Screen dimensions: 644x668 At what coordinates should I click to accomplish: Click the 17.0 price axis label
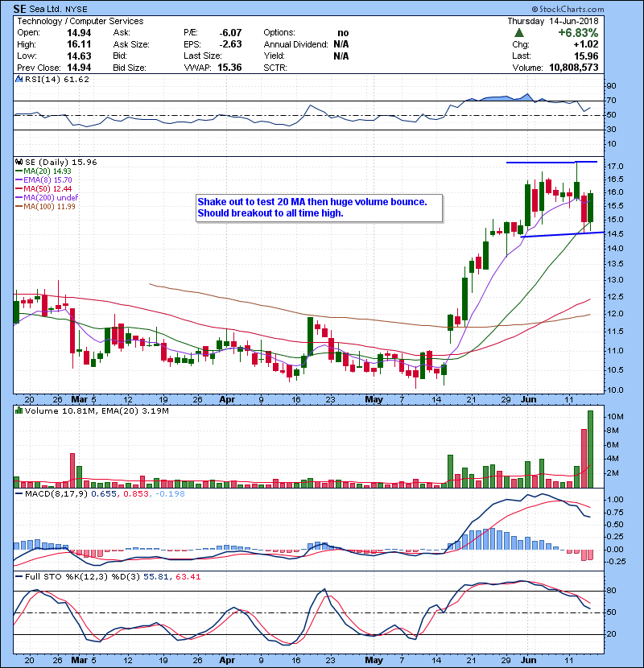(x=614, y=166)
